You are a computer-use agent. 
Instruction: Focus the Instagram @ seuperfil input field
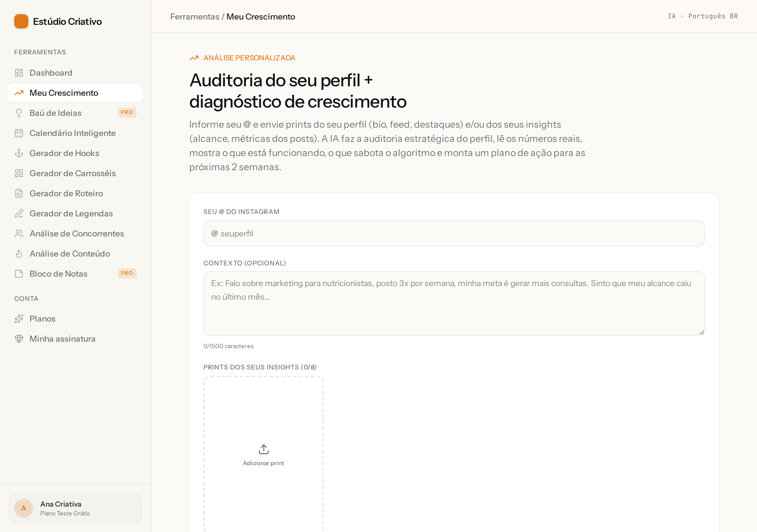coord(454,233)
